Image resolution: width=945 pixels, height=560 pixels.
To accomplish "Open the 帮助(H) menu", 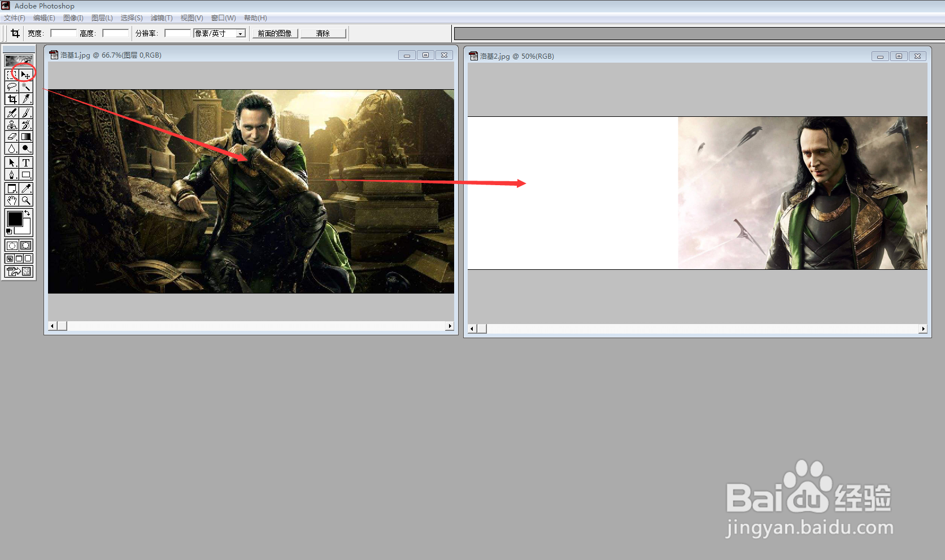I will point(255,18).
